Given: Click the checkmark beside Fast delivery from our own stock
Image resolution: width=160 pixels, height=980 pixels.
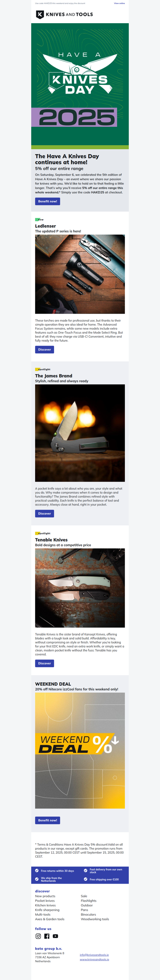Looking at the screenshot, I should [86, 870].
